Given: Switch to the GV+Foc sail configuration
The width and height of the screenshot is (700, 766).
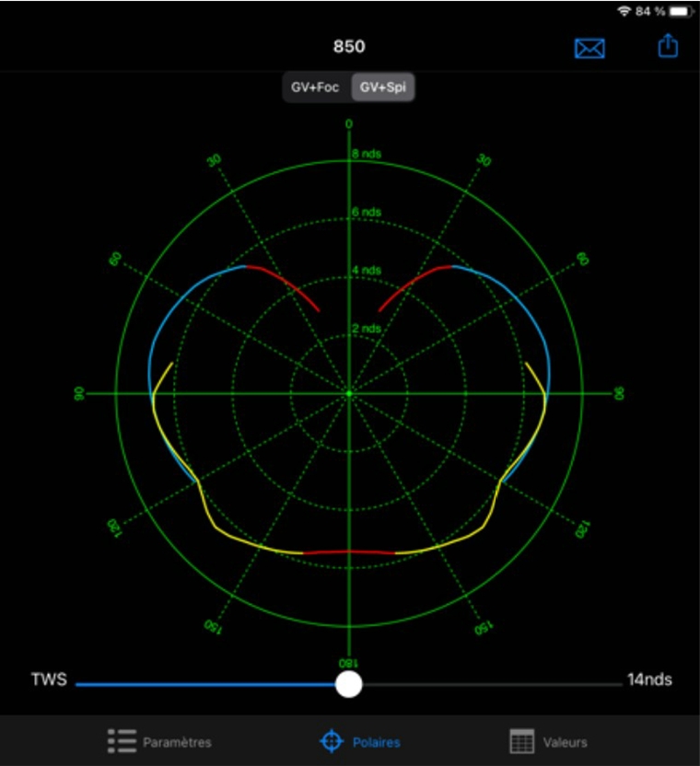Looking at the screenshot, I should 316,88.
